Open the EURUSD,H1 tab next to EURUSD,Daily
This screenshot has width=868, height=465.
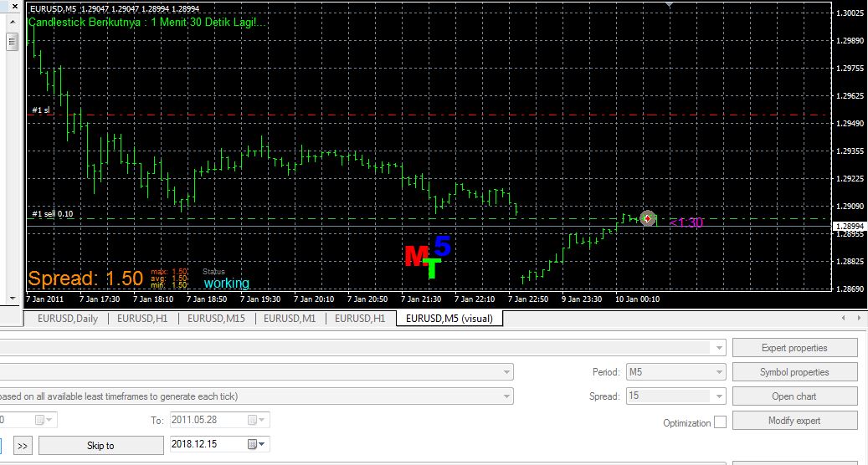click(x=142, y=319)
